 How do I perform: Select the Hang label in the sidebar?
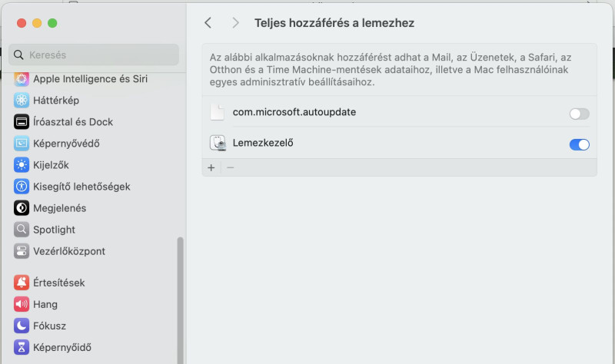(45, 304)
